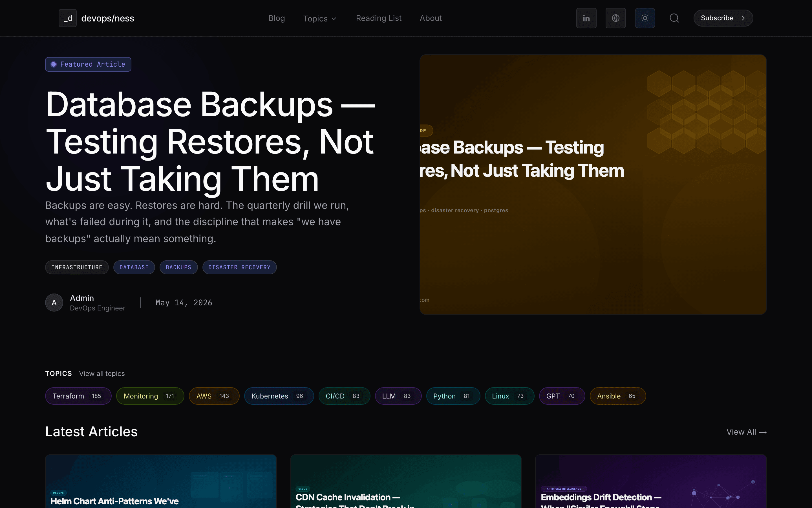Open the AWS 143 topic chip
This screenshot has height=508, width=812.
(214, 396)
